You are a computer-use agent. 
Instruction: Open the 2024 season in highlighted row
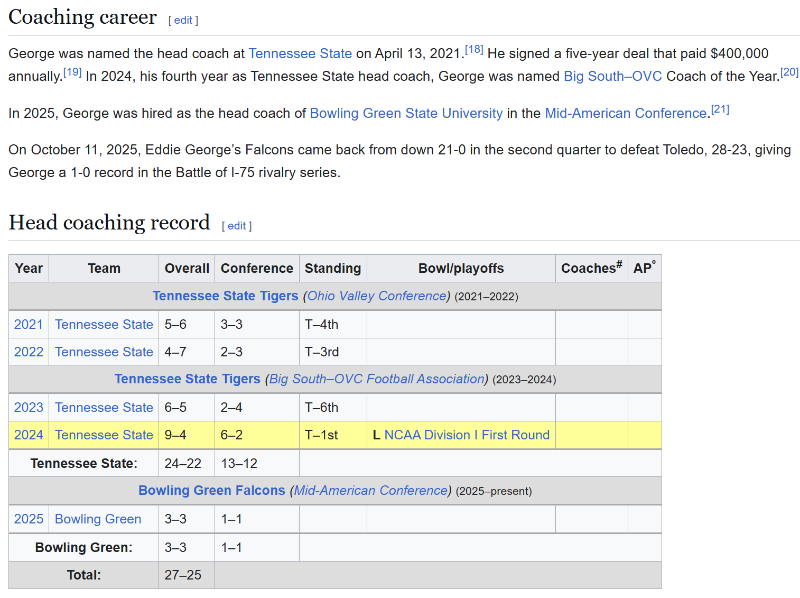point(29,435)
